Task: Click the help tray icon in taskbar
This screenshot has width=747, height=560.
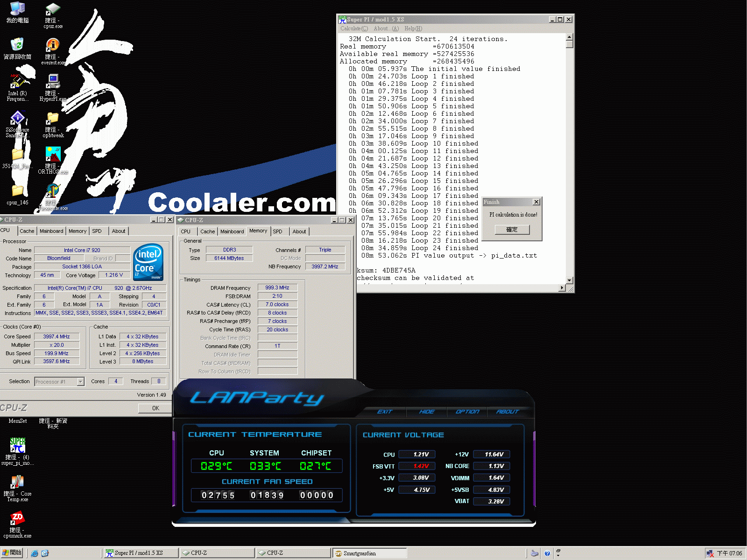Action: 547,553
